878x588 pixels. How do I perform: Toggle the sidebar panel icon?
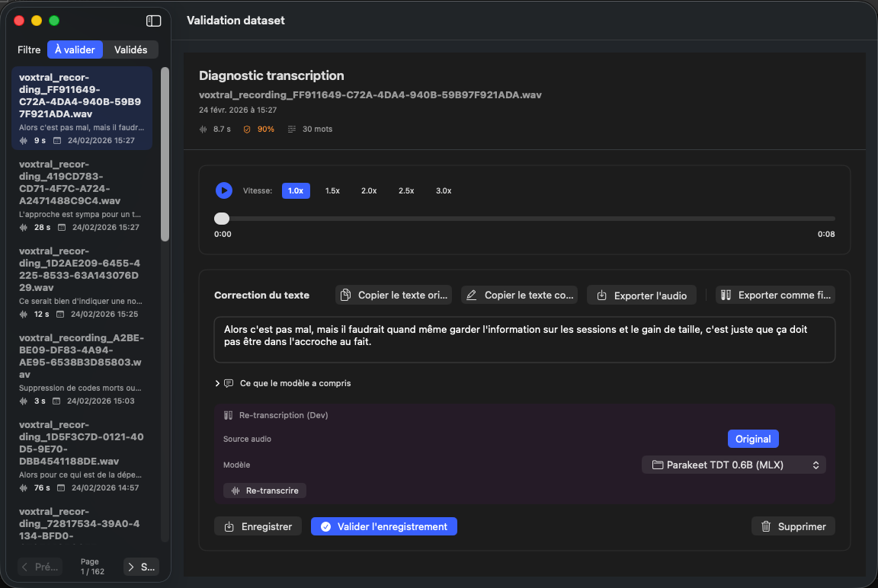pyautogui.click(x=153, y=21)
